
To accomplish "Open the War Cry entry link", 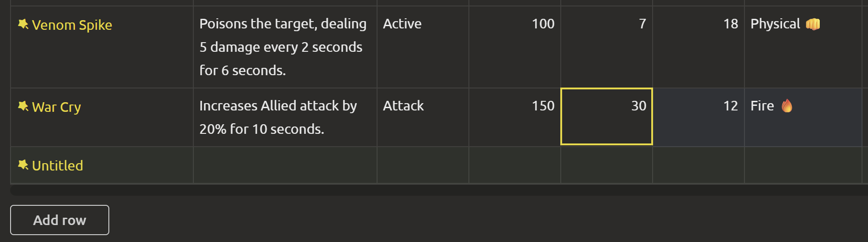I will tap(56, 107).
